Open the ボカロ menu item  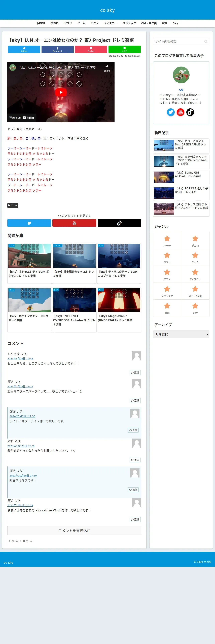[x=55, y=23]
